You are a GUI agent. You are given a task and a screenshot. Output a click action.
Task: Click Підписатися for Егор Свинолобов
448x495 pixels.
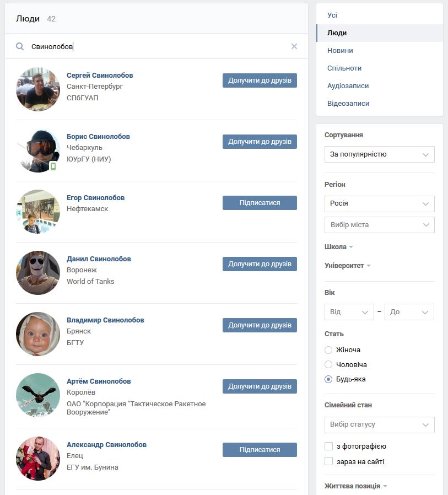(260, 203)
